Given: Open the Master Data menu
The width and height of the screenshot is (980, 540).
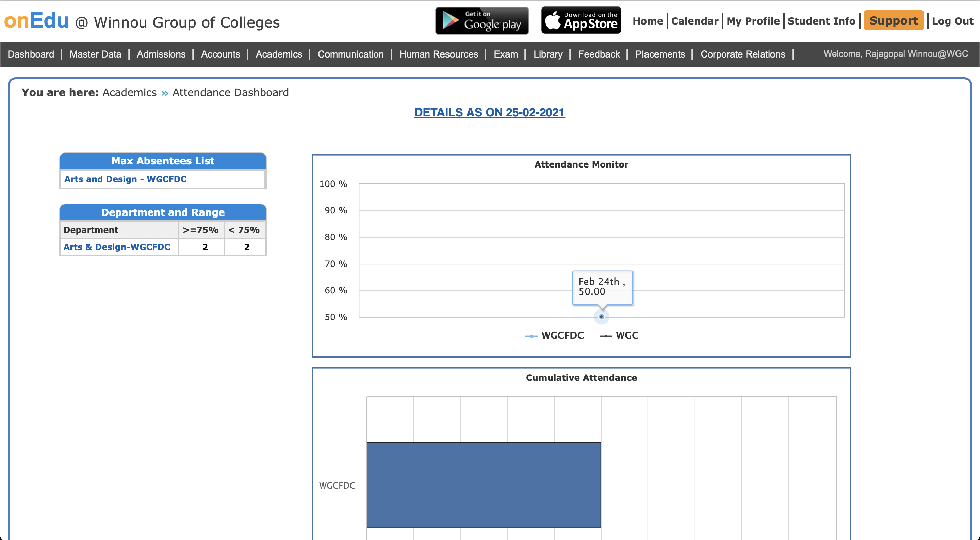Looking at the screenshot, I should (95, 54).
